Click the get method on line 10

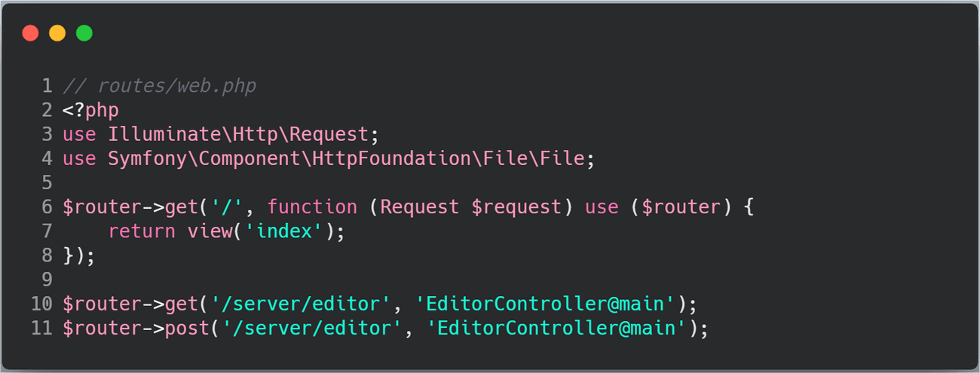click(182, 304)
